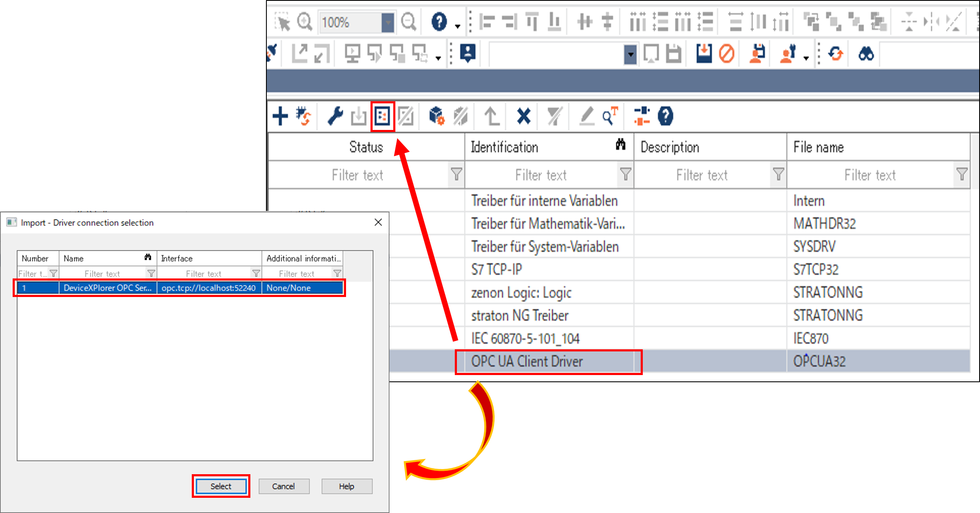Open the empty combo box dropdown in second toolbar
This screenshot has width=980, height=513.
tap(630, 54)
